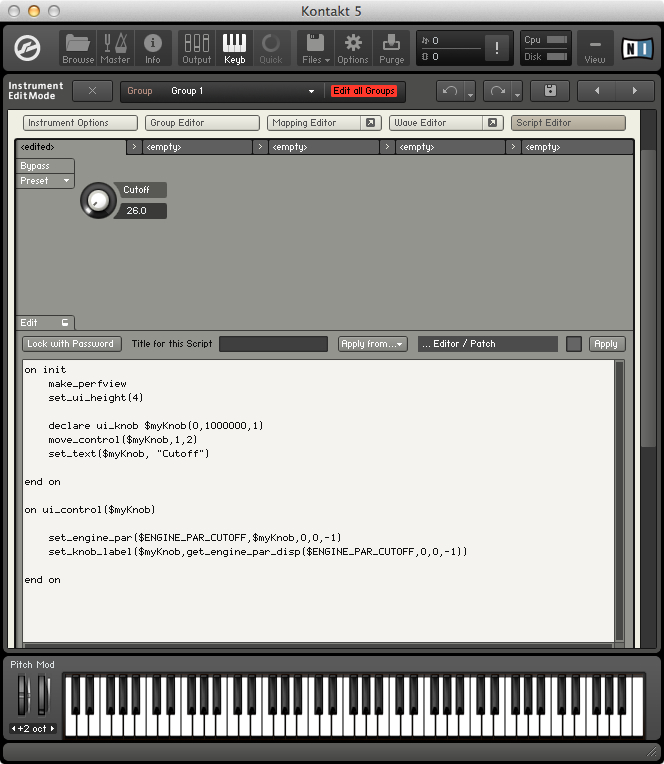The width and height of the screenshot is (664, 764).
Task: Toggle the Keyb keyboard display
Action: (x=234, y=47)
